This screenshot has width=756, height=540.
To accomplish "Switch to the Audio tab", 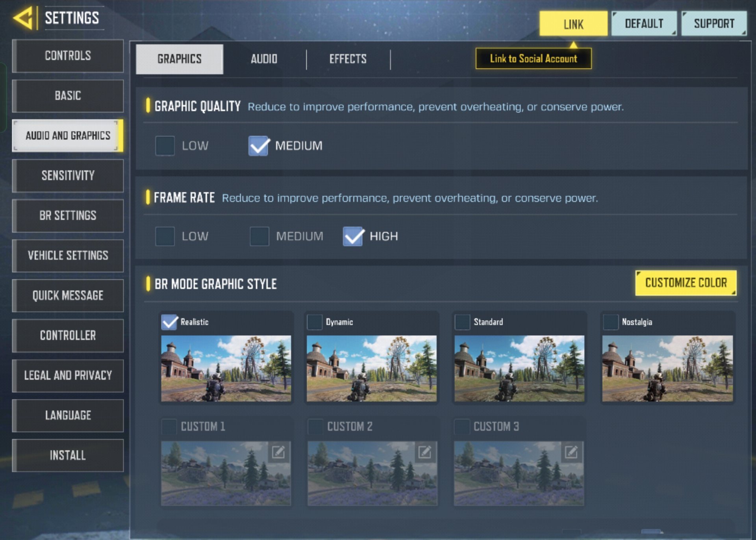I will point(264,59).
